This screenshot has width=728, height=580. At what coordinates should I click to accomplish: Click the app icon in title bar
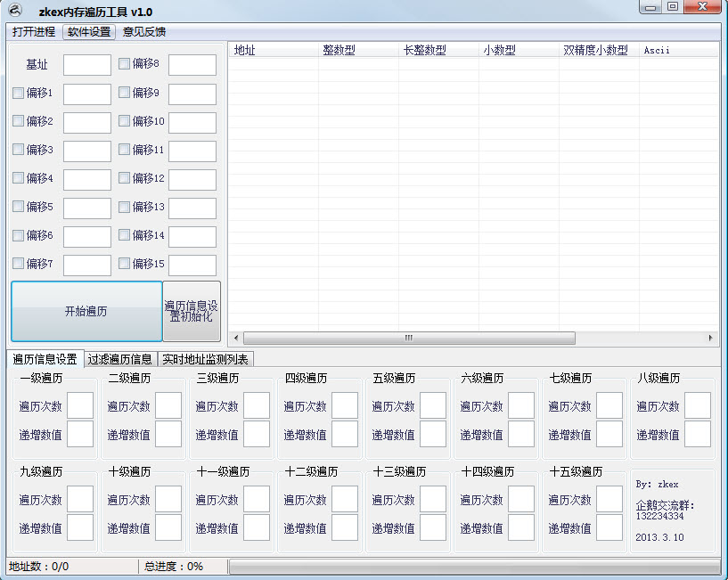pyautogui.click(x=15, y=12)
